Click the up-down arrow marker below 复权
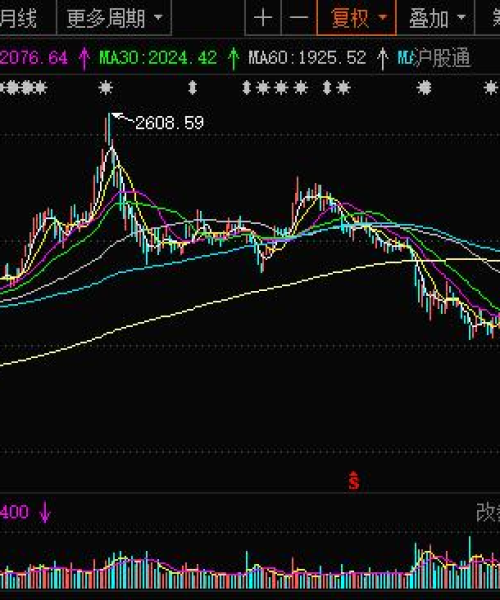500x600 pixels. pos(327,88)
